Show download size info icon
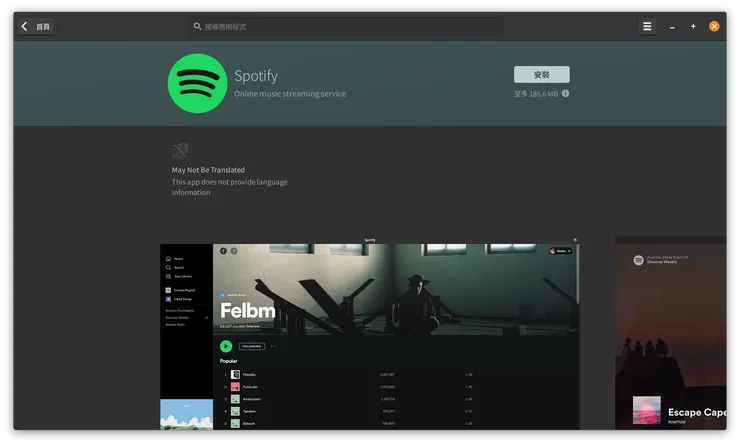This screenshot has width=740, height=445. 565,93
